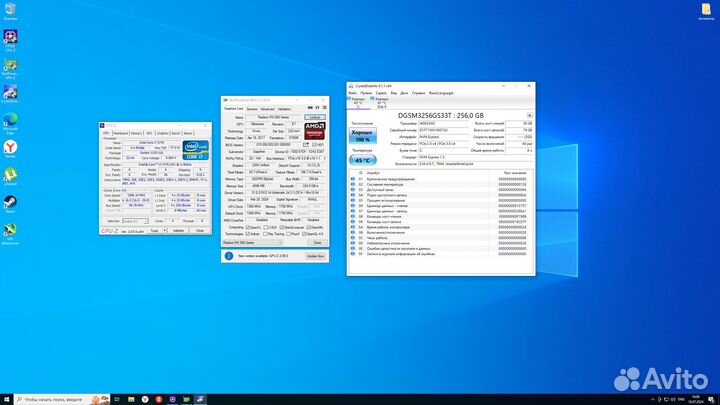Click the Close button in CPU-Z
The width and height of the screenshot is (720, 405).
pos(200,231)
